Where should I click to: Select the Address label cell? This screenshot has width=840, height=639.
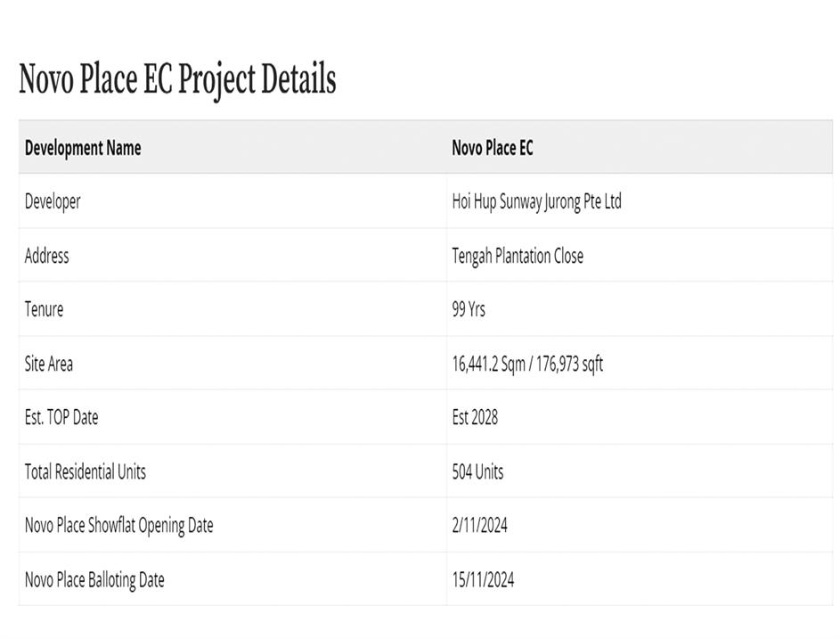point(46,256)
